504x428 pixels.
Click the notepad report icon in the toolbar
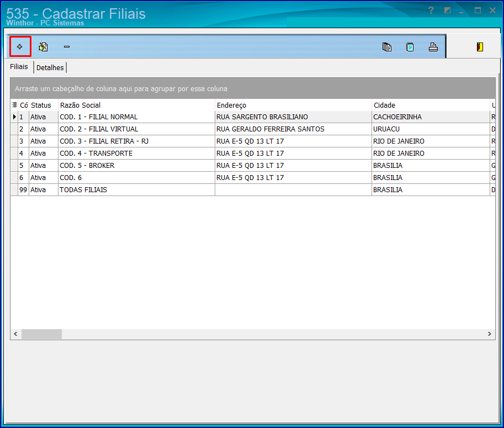click(x=410, y=47)
